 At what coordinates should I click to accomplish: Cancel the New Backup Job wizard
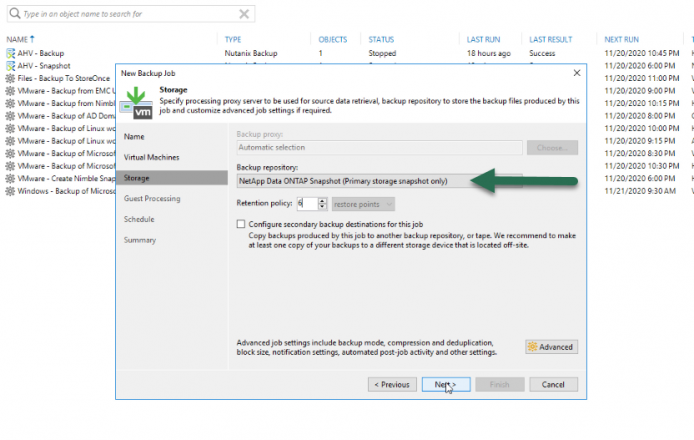pos(553,384)
